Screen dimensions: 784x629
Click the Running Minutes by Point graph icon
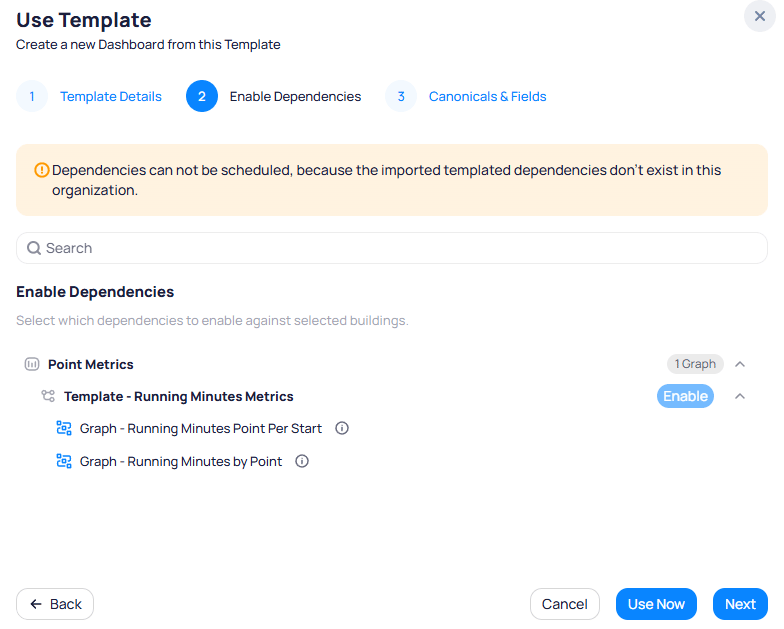tap(64, 461)
